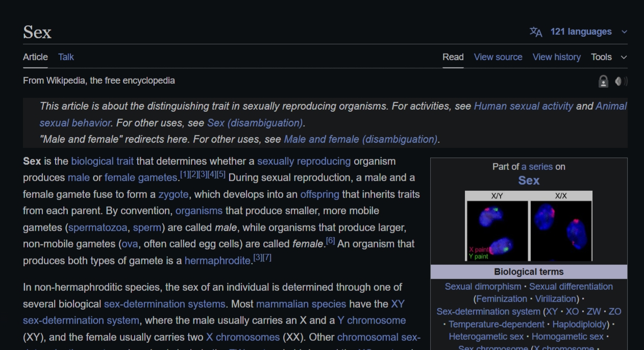The height and width of the screenshot is (350, 644).
Task: Open the Sexual dimorphism sidebar link
Action: point(483,287)
